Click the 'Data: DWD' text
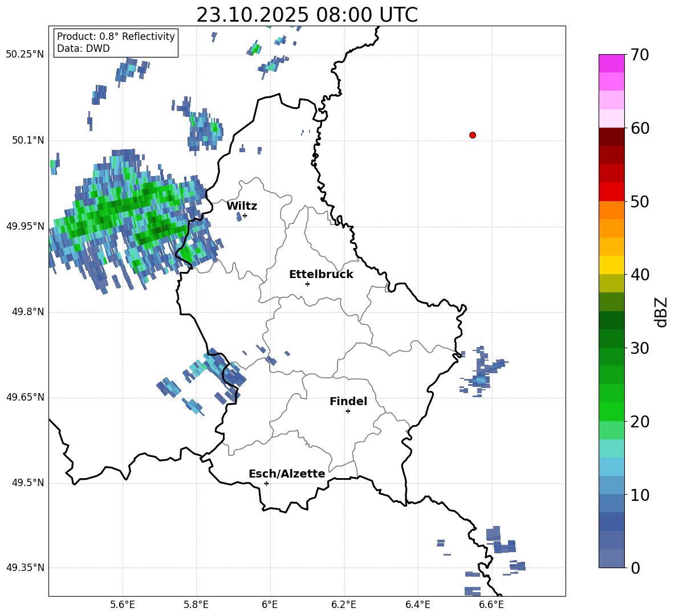The width and height of the screenshot is (675, 616). [x=83, y=48]
